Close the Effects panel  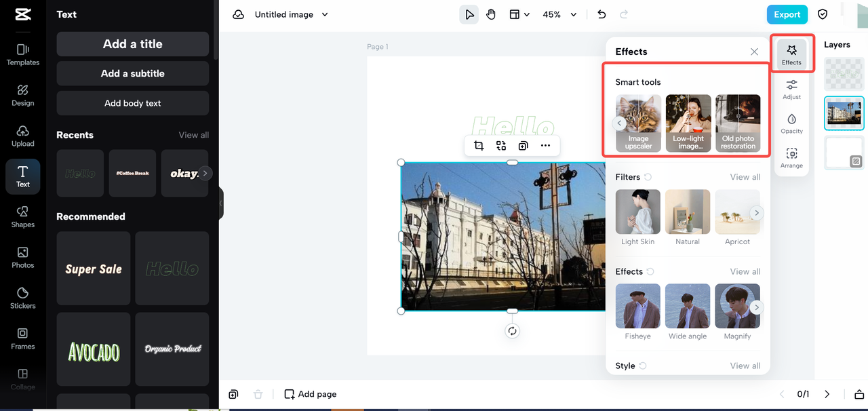(x=754, y=52)
